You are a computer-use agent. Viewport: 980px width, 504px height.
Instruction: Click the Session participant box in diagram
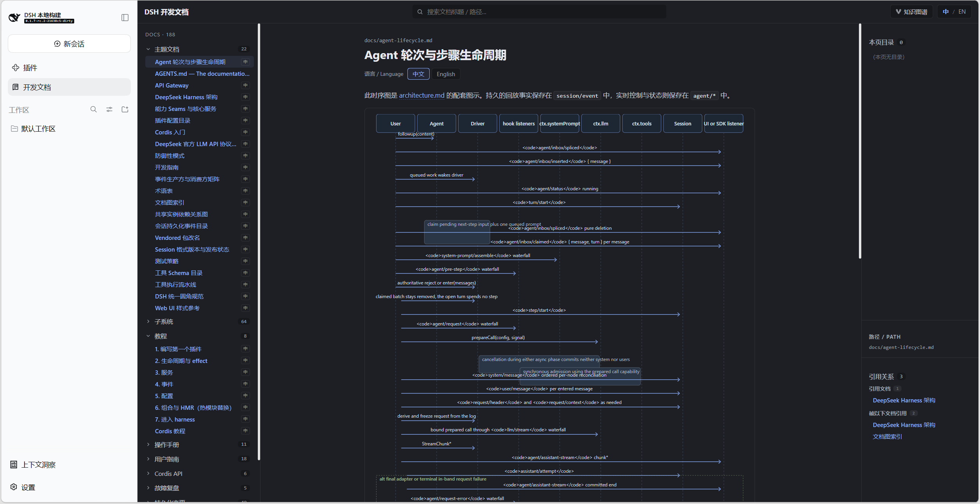click(682, 123)
